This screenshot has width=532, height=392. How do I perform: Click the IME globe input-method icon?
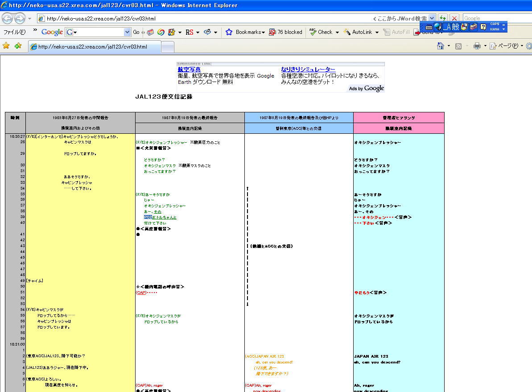(x=437, y=26)
